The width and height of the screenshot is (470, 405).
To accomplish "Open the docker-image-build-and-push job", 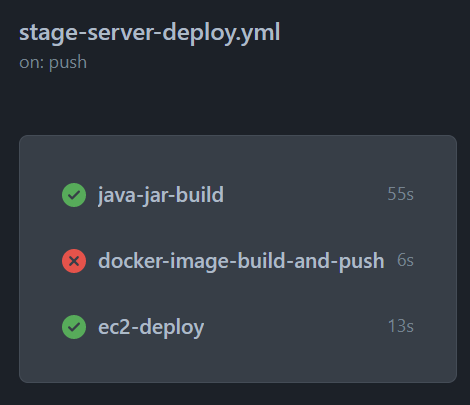I will [241, 261].
